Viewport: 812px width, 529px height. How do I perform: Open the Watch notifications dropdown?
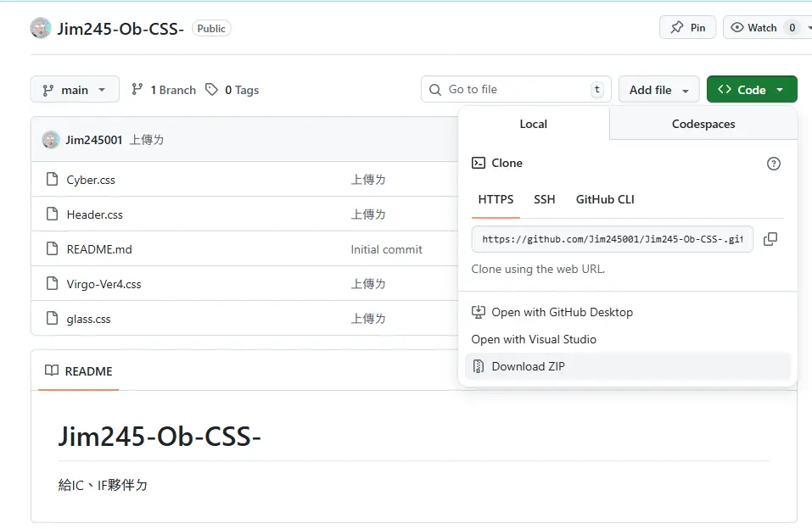767,27
